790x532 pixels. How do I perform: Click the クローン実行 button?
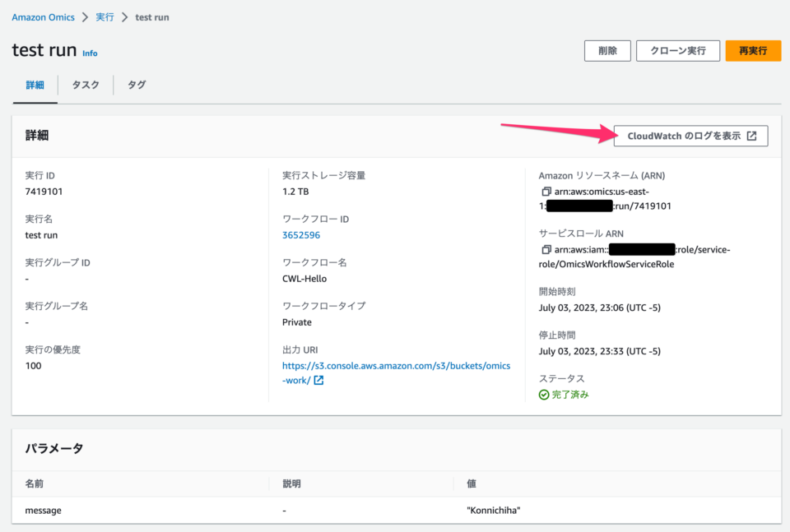tap(677, 51)
